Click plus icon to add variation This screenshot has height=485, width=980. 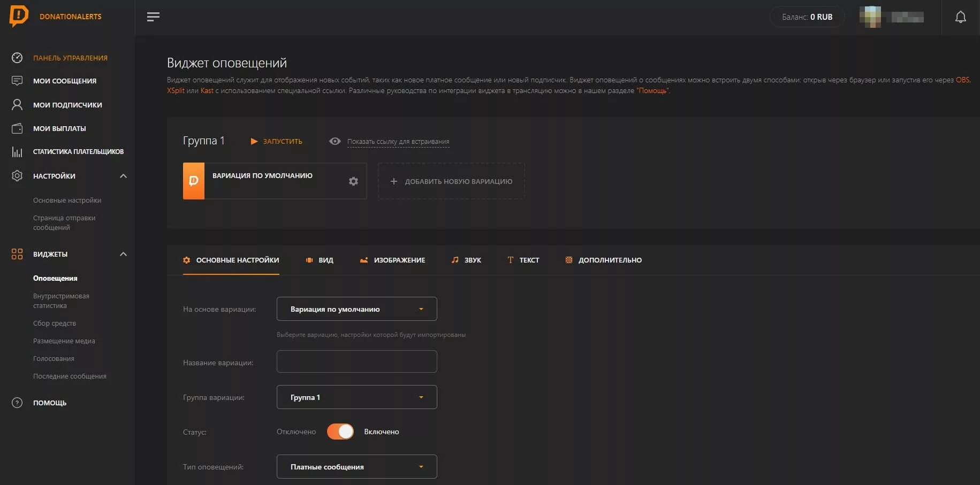pos(394,181)
